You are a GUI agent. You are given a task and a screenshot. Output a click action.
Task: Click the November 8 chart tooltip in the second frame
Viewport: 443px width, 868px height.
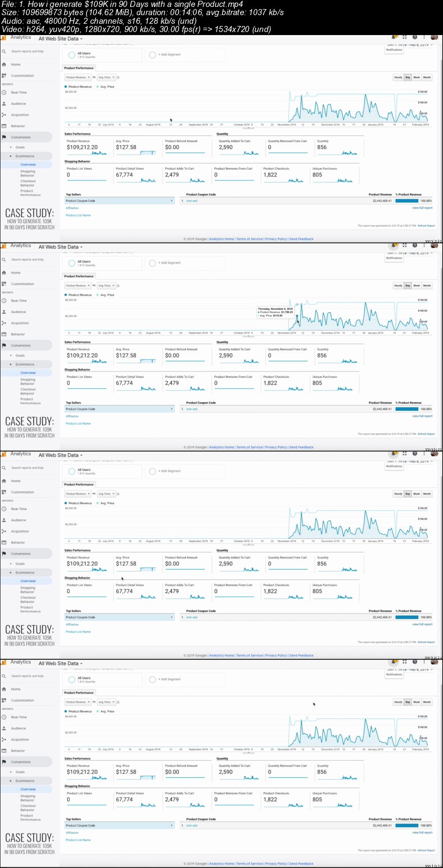[x=276, y=312]
